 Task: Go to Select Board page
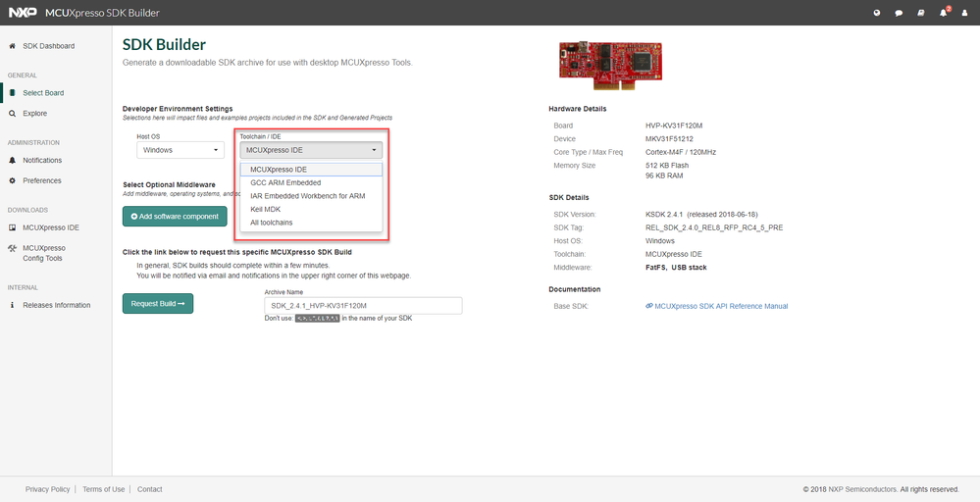[43, 93]
